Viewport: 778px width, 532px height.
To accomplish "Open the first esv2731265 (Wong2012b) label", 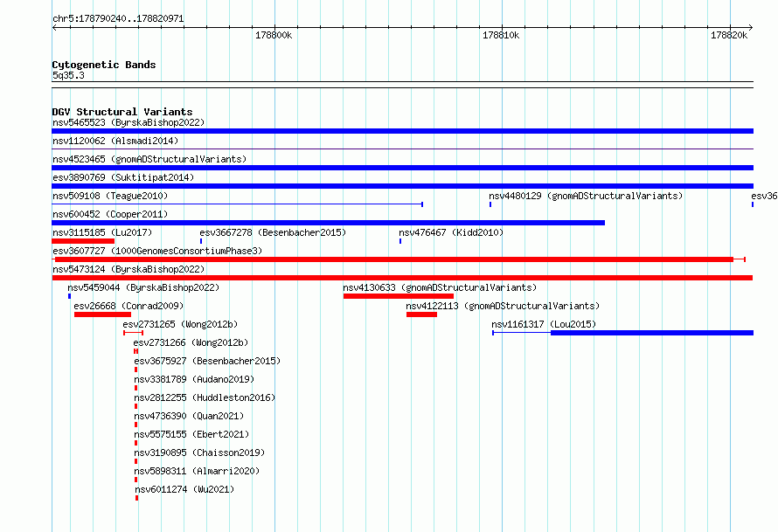I will coord(180,324).
